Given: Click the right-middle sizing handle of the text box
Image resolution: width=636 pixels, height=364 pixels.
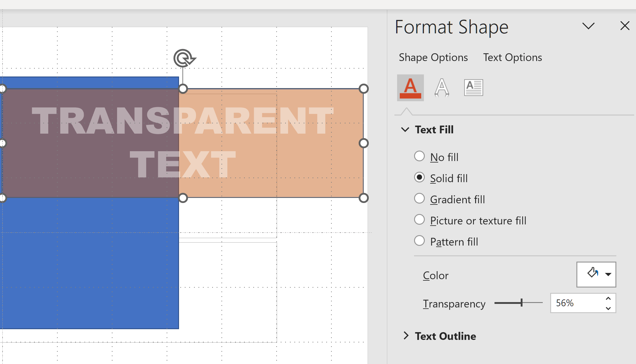Looking at the screenshot, I should pos(363,143).
